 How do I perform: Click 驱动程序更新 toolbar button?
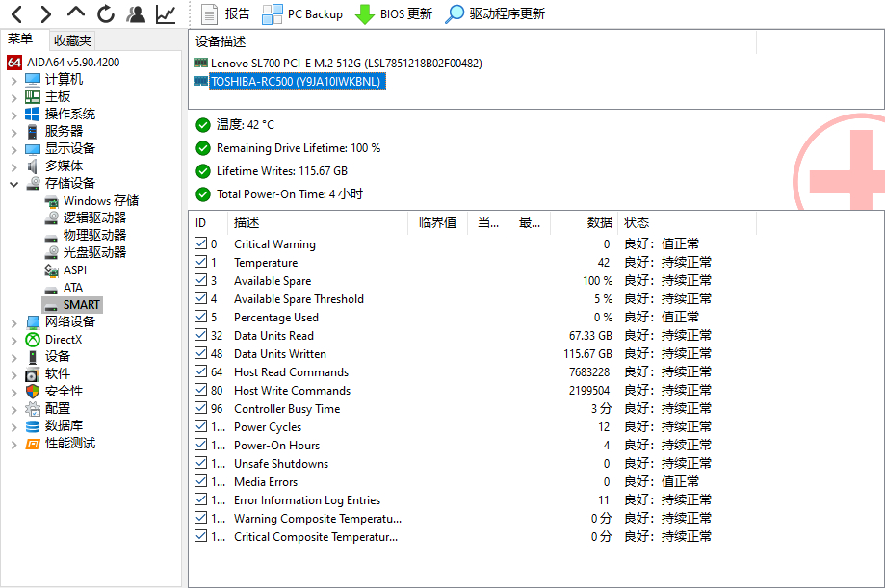click(495, 14)
